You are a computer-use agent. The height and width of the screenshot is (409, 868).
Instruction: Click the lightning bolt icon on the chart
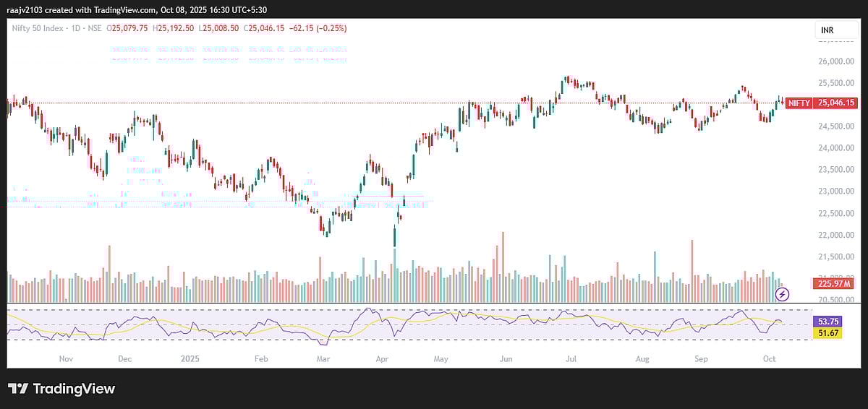click(x=782, y=293)
